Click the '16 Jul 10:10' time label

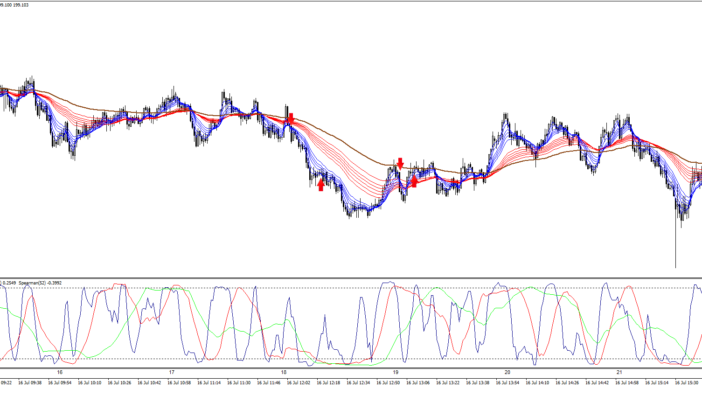(90, 383)
